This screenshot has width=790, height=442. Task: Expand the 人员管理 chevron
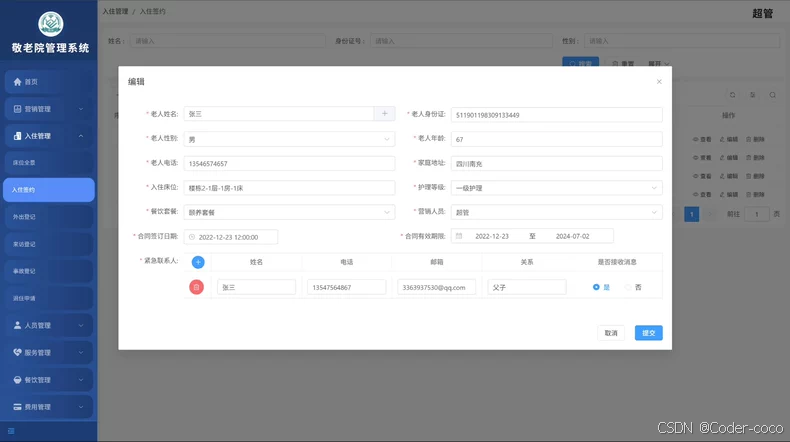point(81,326)
